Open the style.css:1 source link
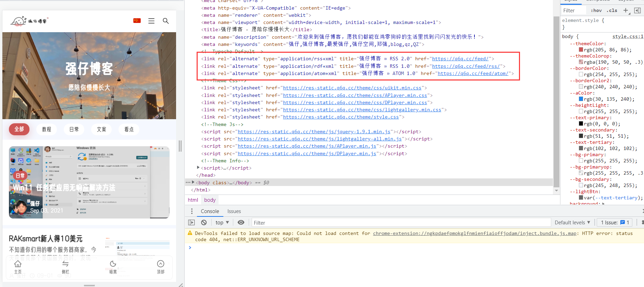 (x=628, y=36)
